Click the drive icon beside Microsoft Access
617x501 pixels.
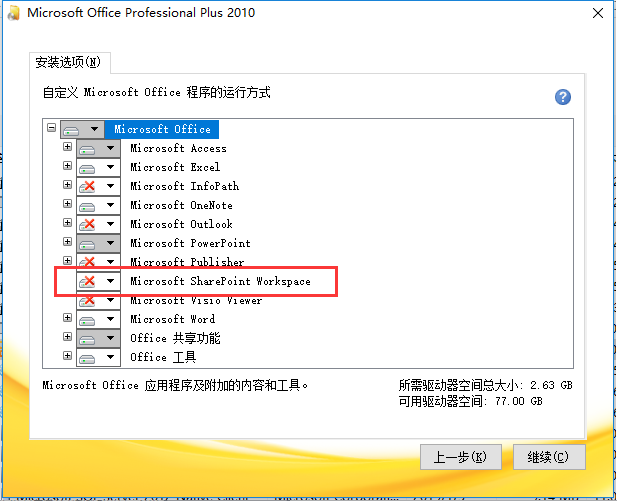pos(87,150)
